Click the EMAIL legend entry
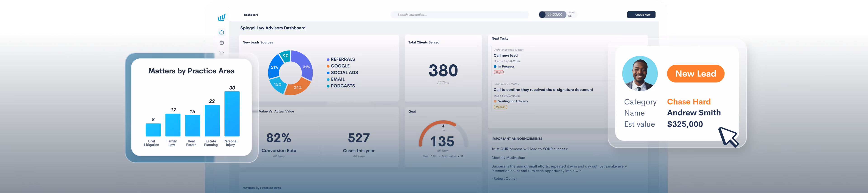 [x=336, y=79]
